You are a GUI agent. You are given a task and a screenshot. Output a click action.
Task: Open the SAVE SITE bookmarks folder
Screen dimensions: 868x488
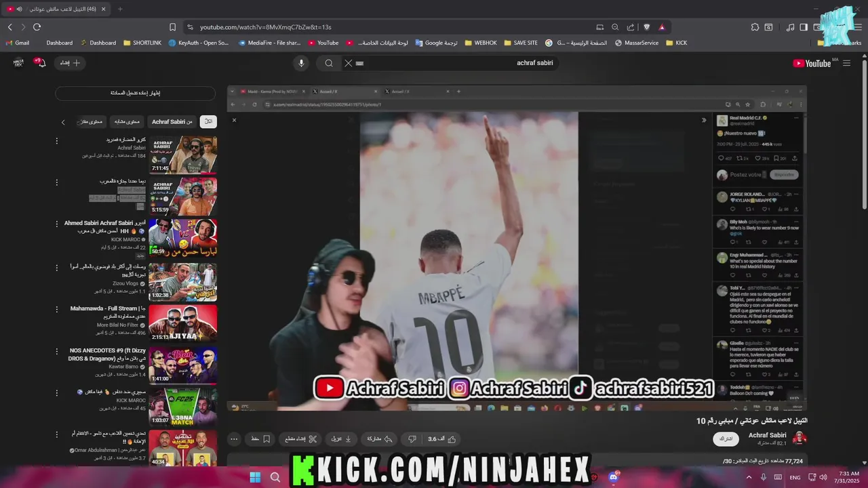[520, 43]
